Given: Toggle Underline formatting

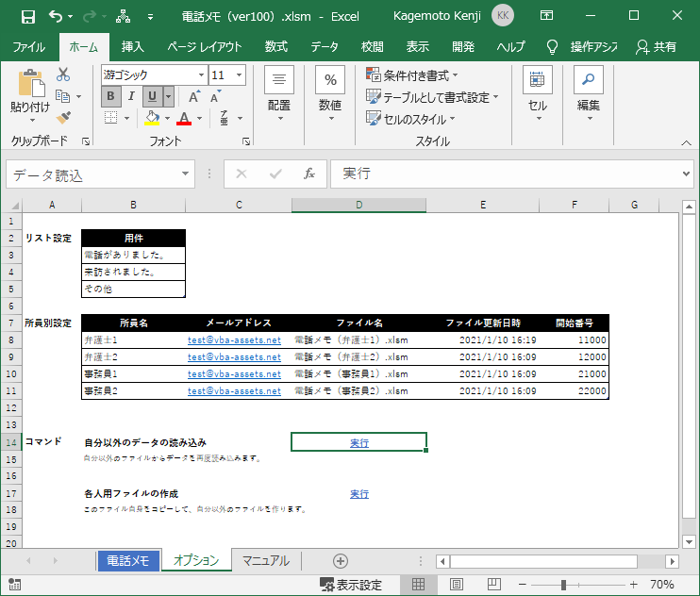Looking at the screenshot, I should click(152, 96).
